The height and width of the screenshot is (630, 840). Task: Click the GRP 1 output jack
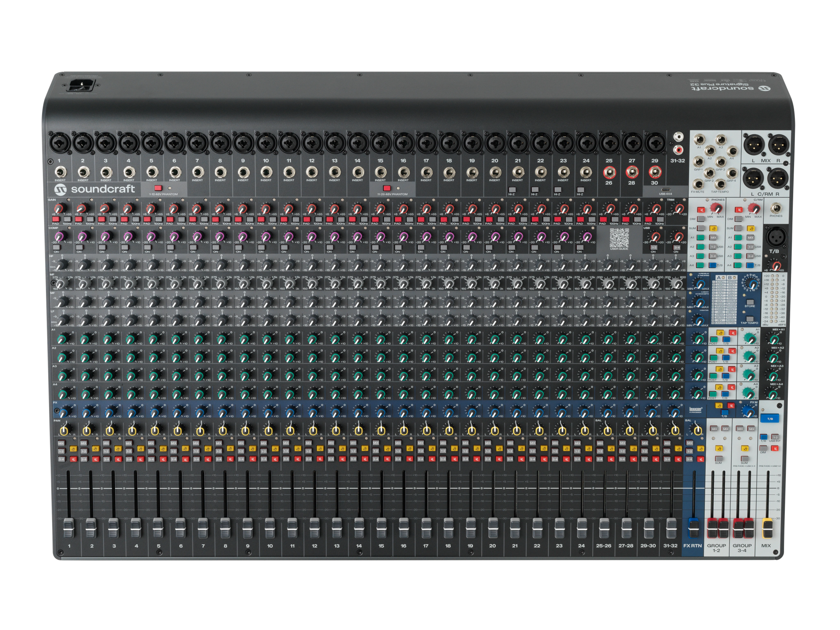[x=699, y=162]
